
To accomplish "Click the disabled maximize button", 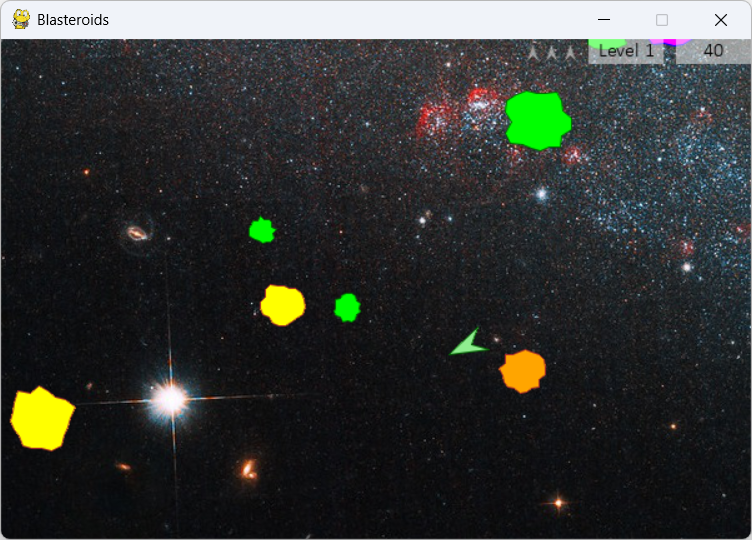I will tap(661, 20).
